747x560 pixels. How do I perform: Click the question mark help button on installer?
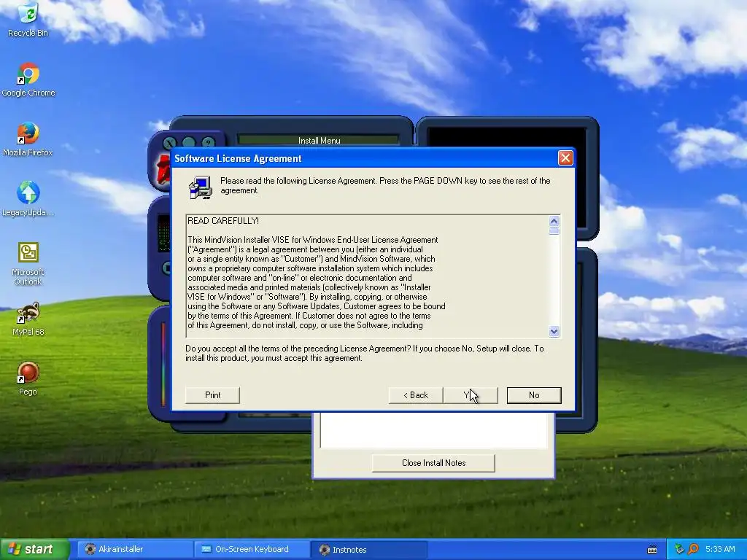[x=208, y=142]
